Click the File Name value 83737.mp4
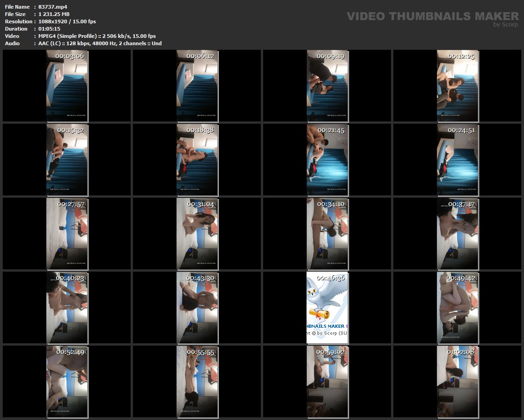Viewport: 524px width, 420px height. 53,7
